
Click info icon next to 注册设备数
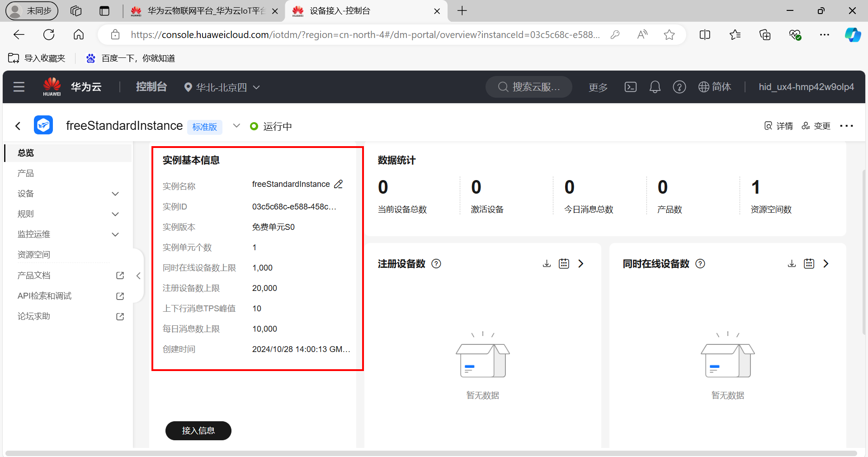[x=436, y=264]
